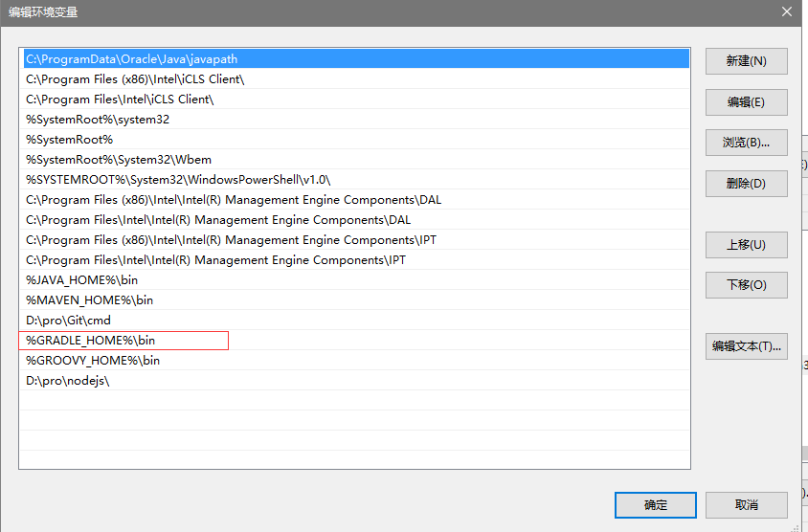Move entry up with 上移(U)
Screen dimensions: 808x532
click(x=746, y=245)
